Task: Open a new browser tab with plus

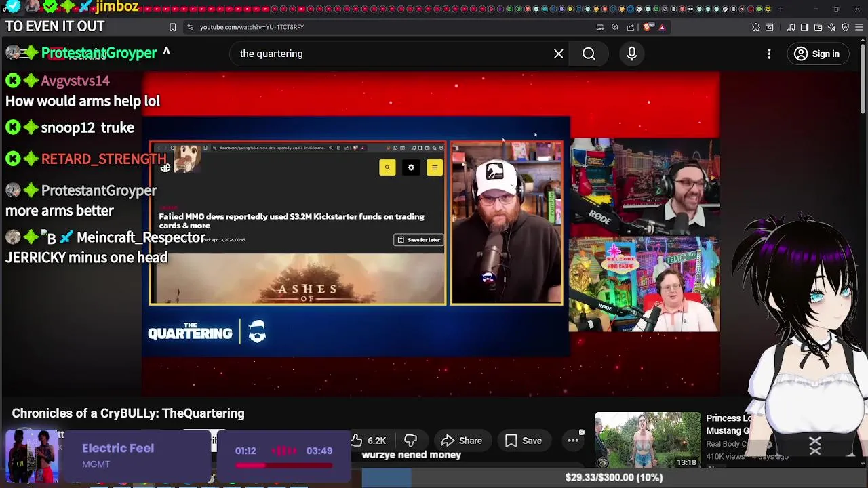Action: pos(781,9)
